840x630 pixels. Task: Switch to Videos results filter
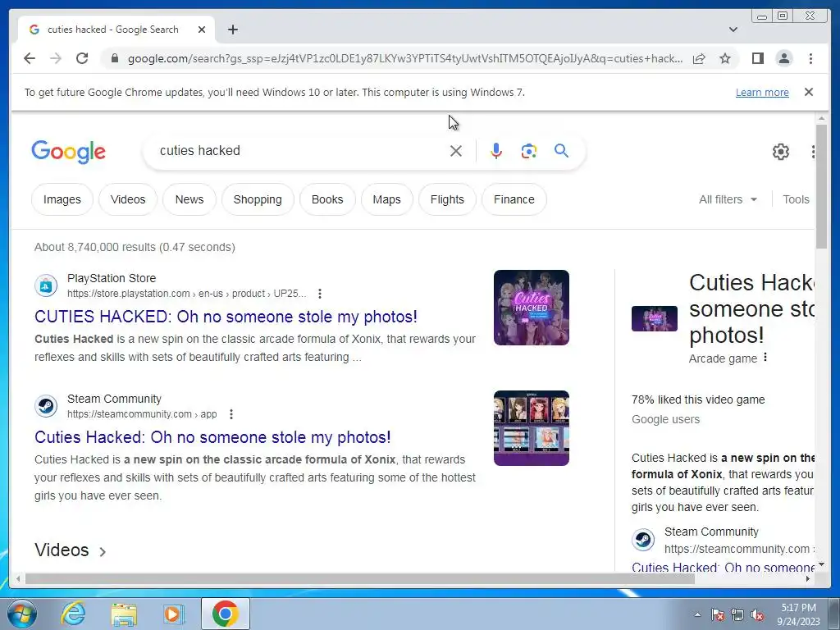pyautogui.click(x=128, y=199)
